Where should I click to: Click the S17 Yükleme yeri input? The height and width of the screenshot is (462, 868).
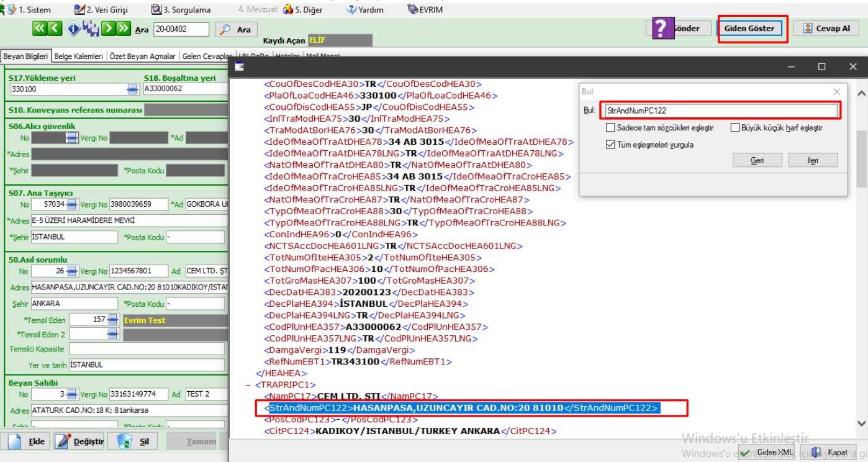(x=68, y=89)
